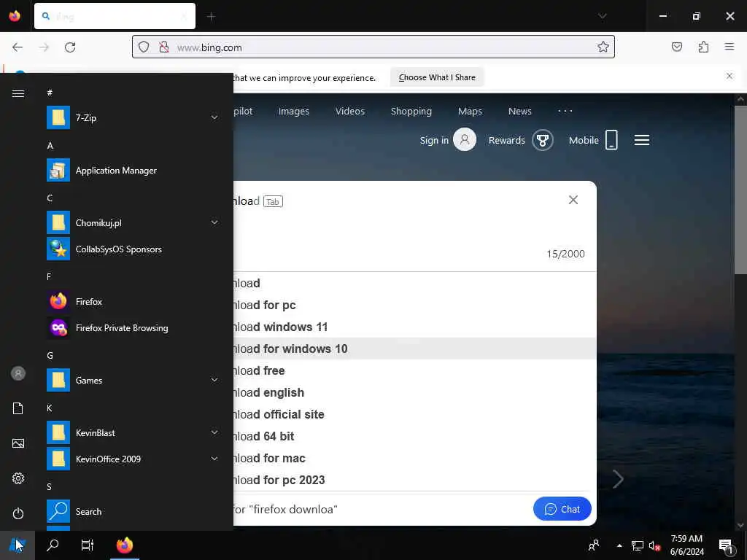This screenshot has height=560, width=747.
Task: Open the Extensions puzzle icon
Action: [x=703, y=47]
